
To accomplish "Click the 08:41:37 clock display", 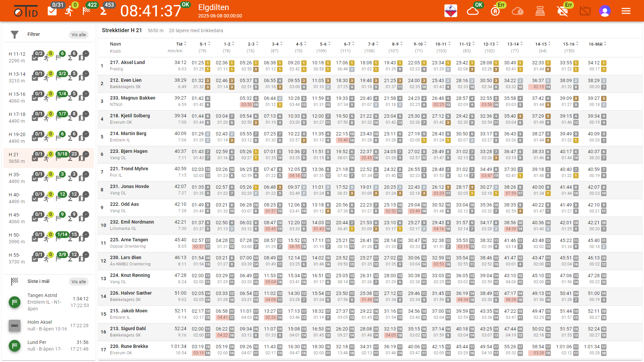I will coord(151,11).
